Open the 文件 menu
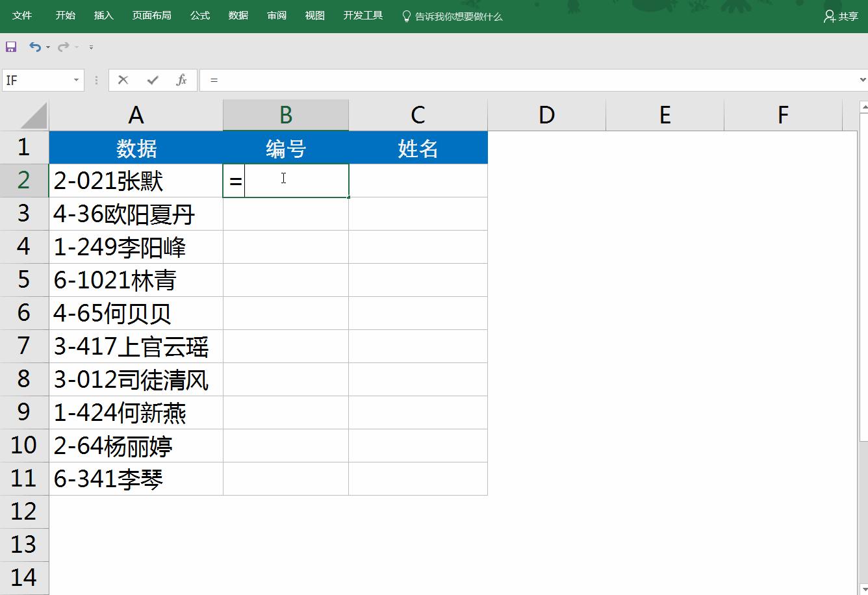This screenshot has width=868, height=595. (23, 16)
